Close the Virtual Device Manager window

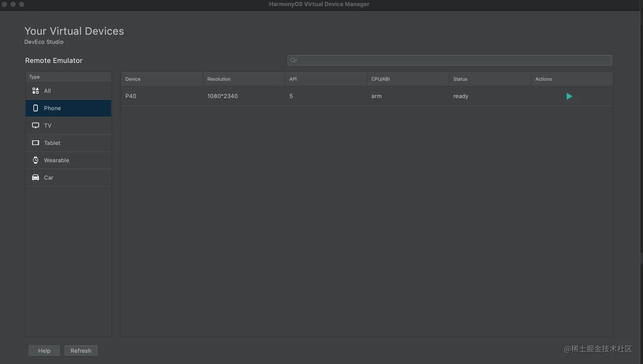point(4,4)
